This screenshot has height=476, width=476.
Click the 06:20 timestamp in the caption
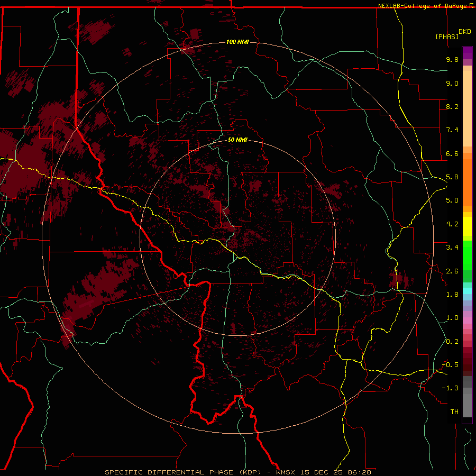coord(360,472)
